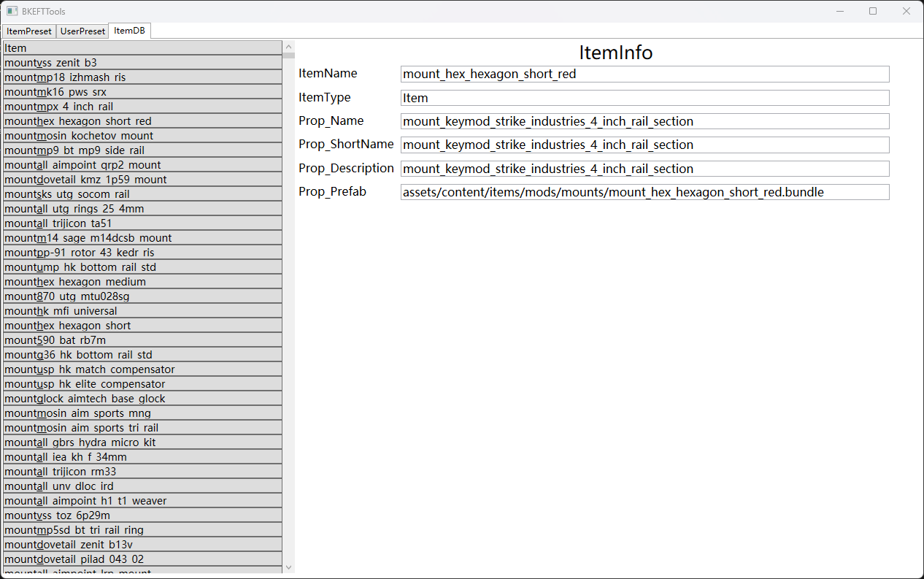Select the hex hexagon medium row

142,282
